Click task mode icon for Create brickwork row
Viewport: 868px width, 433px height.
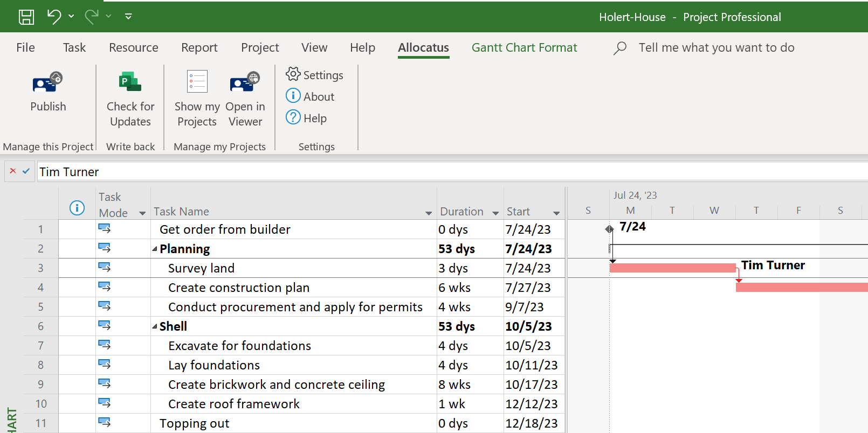(x=105, y=384)
